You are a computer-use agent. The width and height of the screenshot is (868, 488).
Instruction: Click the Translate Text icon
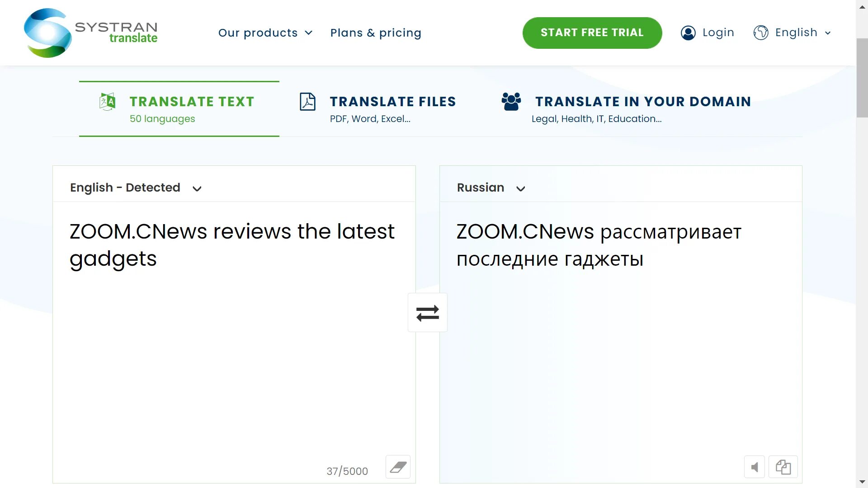click(x=108, y=102)
